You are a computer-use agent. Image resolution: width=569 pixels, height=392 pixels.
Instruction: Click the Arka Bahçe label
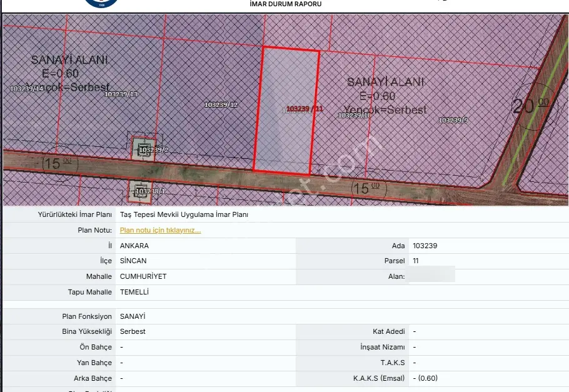(x=93, y=378)
